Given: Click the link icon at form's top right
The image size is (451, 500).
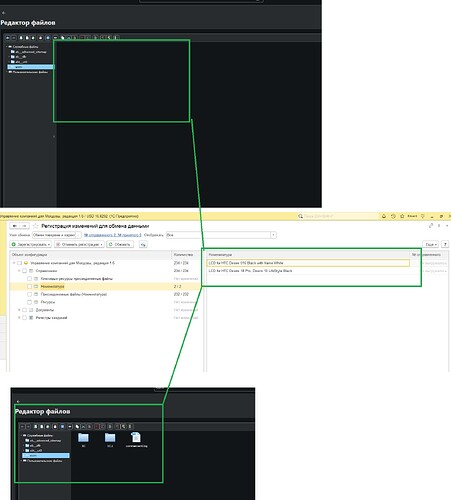Looking at the screenshot, I should 431,226.
